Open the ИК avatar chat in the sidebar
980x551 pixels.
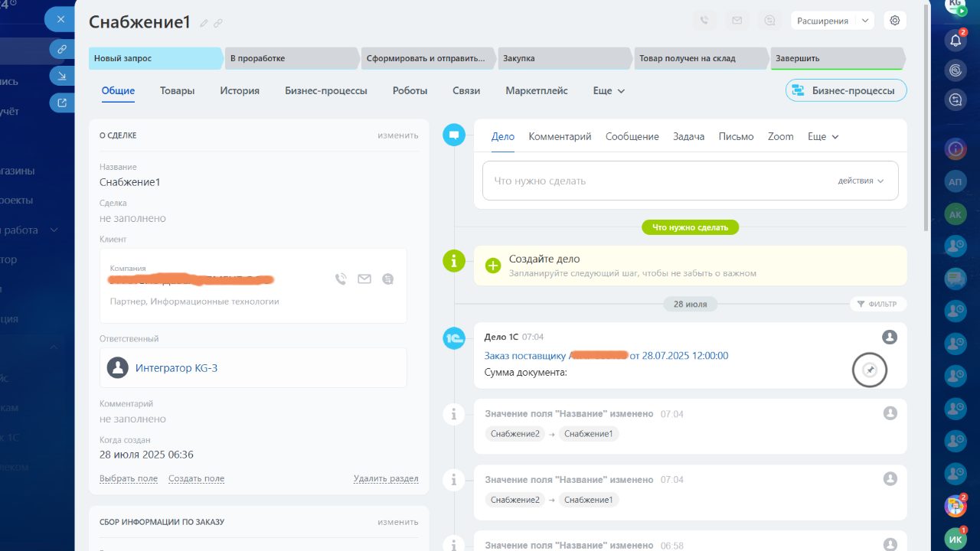click(955, 538)
